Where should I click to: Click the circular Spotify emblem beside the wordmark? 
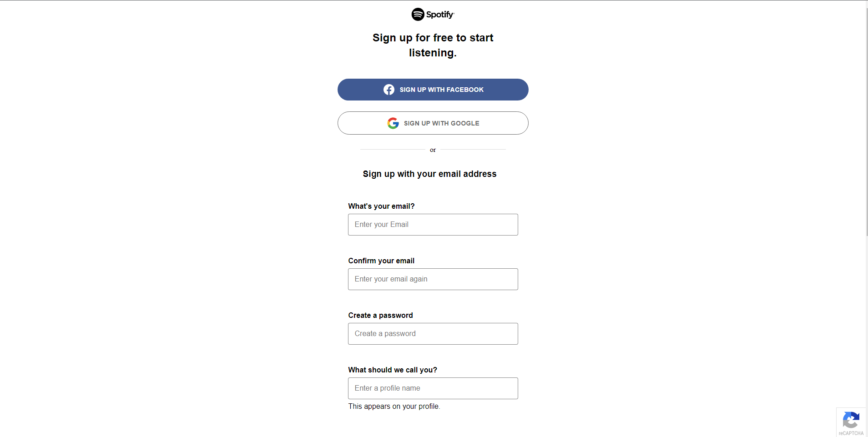pyautogui.click(x=417, y=14)
